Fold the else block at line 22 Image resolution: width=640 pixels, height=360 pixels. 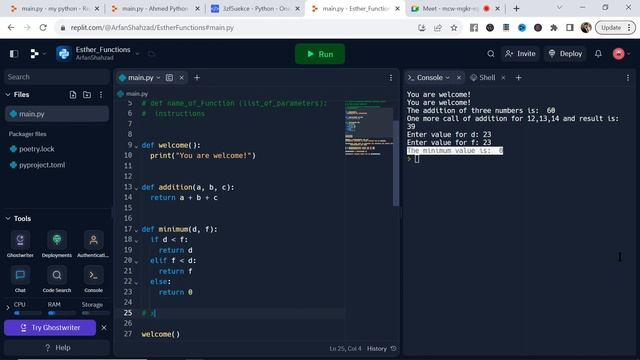(x=136, y=282)
